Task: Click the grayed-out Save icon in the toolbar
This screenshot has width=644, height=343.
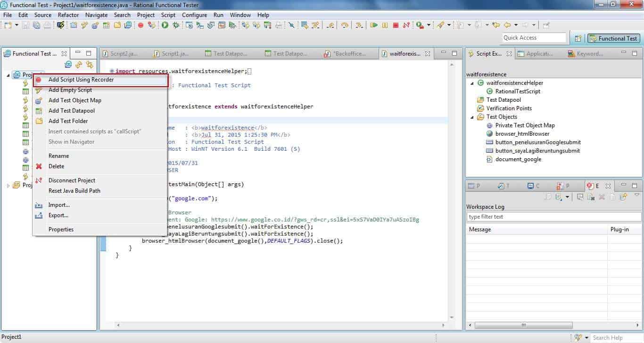Action: (x=25, y=25)
